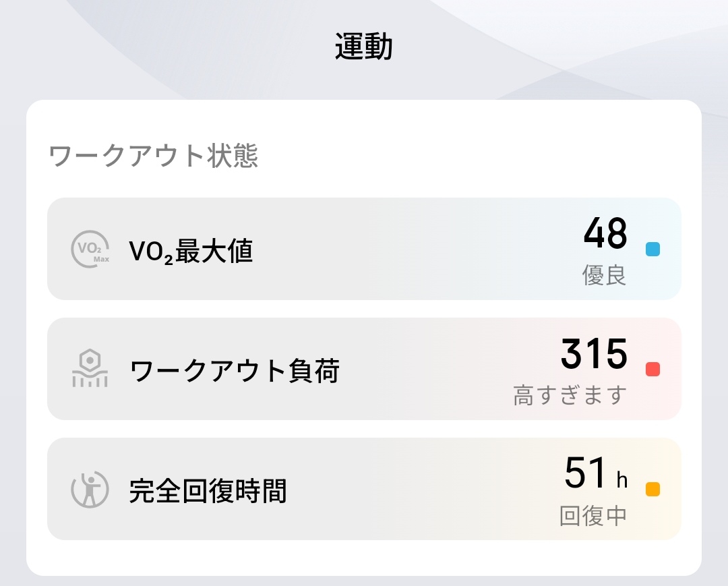Select the VO₂最大値 label text
Viewport: 728px width, 586px height.
pyautogui.click(x=191, y=252)
